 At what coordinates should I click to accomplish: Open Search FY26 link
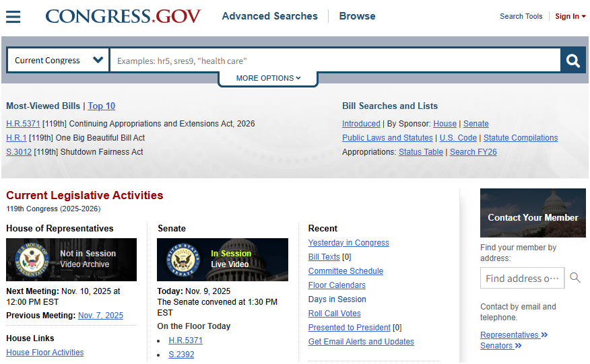pyautogui.click(x=473, y=152)
